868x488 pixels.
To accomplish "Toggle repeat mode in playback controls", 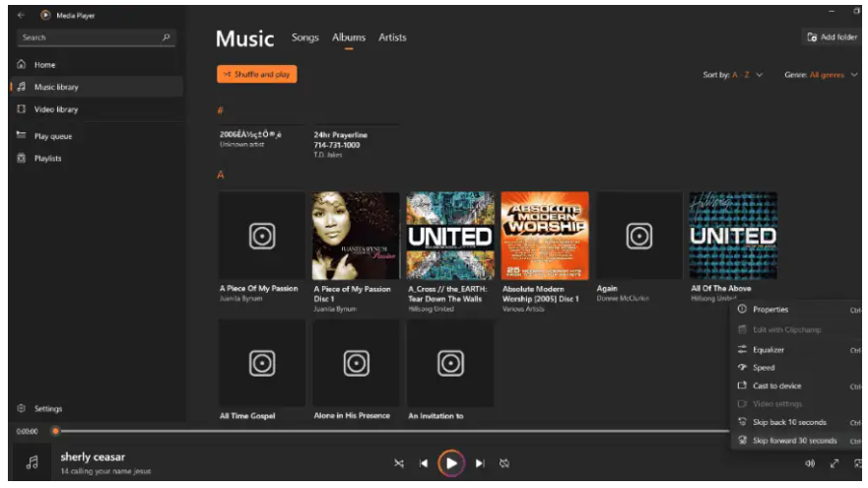I will [x=503, y=463].
